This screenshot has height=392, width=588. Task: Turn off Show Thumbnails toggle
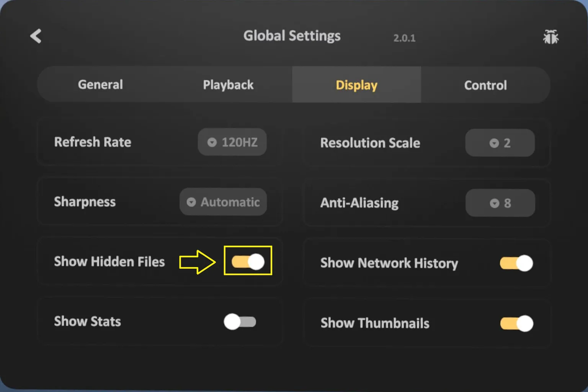click(x=516, y=323)
